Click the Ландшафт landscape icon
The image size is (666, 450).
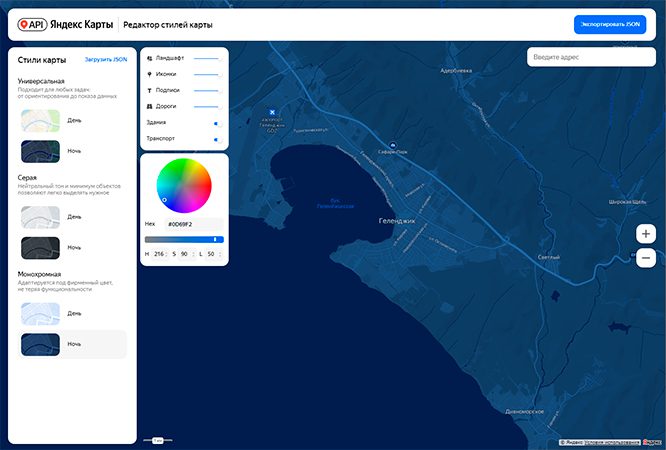150,58
